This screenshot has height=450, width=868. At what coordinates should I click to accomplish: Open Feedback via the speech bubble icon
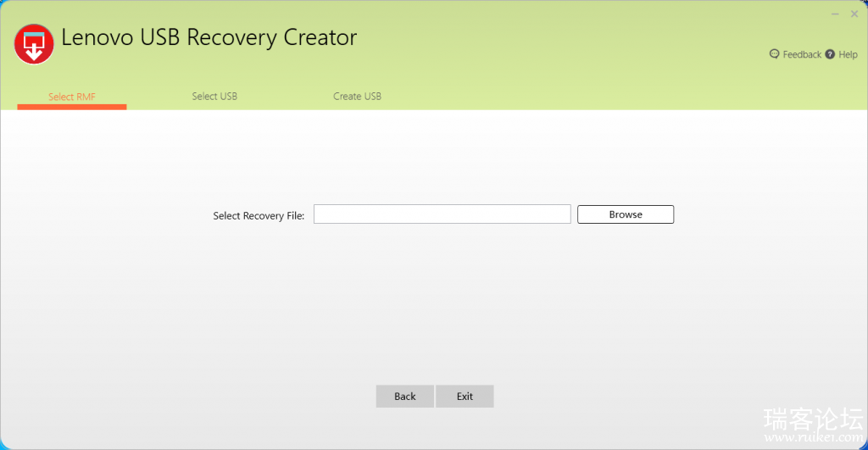[x=775, y=53]
